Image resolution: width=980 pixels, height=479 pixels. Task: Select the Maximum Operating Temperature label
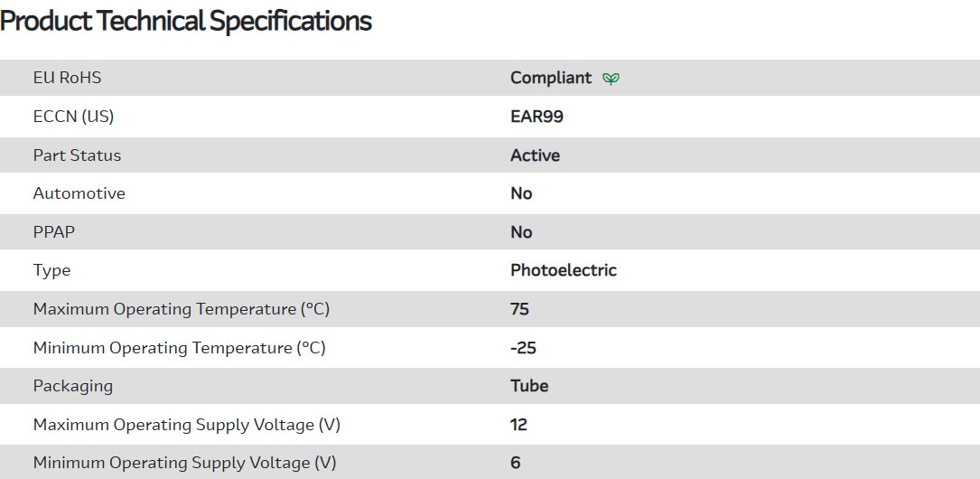click(181, 309)
